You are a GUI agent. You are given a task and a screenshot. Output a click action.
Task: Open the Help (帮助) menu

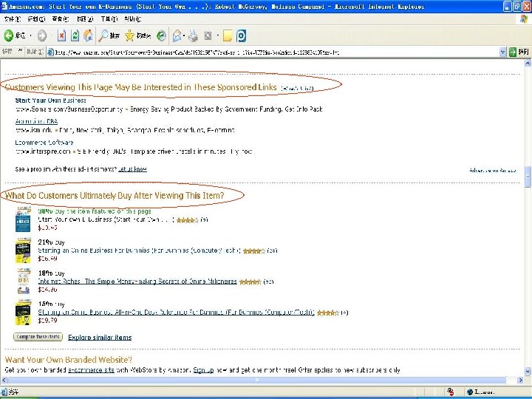[133, 19]
